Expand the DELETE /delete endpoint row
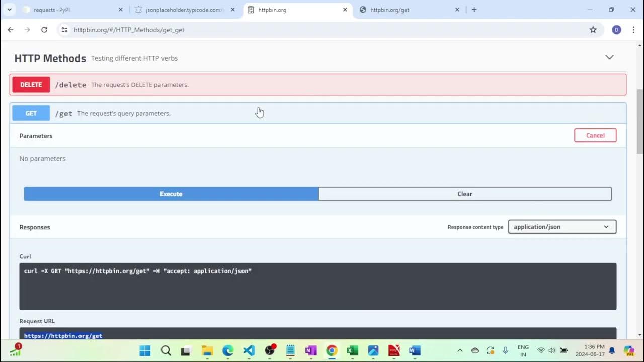Viewport: 644px width, 362px height. click(x=318, y=85)
